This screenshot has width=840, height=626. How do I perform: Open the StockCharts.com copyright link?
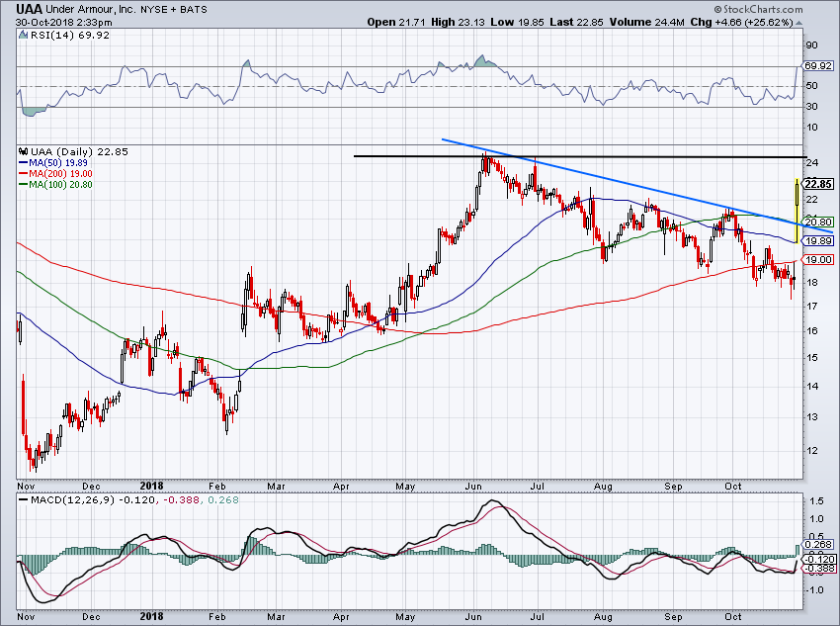coord(758,9)
